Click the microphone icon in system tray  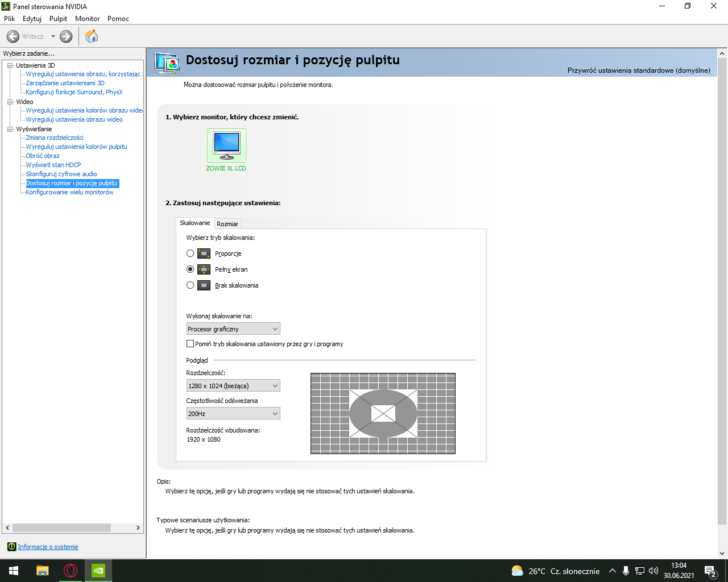(626, 571)
